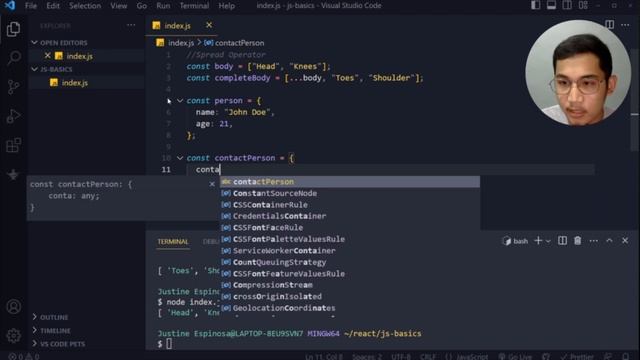Select ServiceWorkerContainer suggestion
Viewport: 640px width, 360px height.
coord(350,251)
